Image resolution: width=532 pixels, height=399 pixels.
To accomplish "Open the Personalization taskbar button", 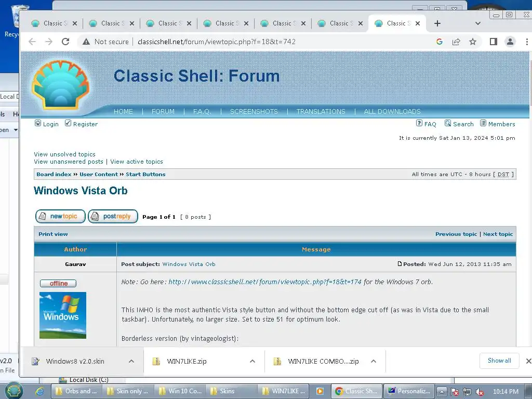I will coord(409,391).
